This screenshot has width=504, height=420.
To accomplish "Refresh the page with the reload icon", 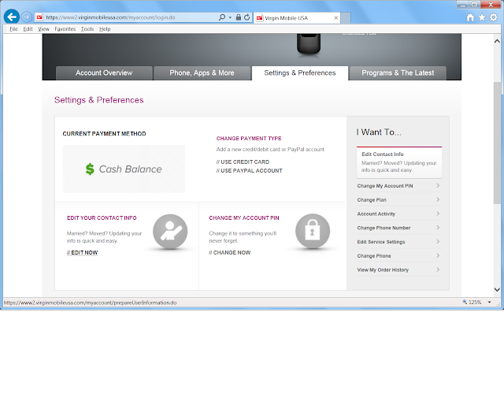I will (x=246, y=17).
